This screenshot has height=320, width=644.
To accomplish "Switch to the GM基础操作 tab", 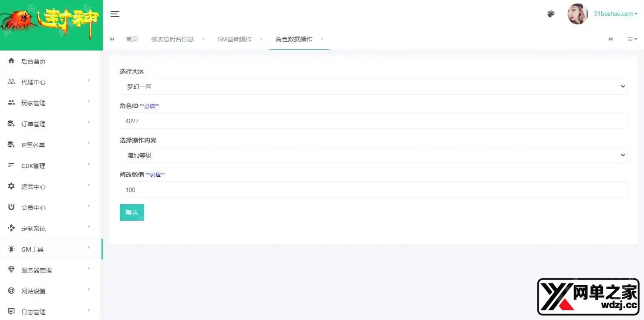I will (x=235, y=39).
